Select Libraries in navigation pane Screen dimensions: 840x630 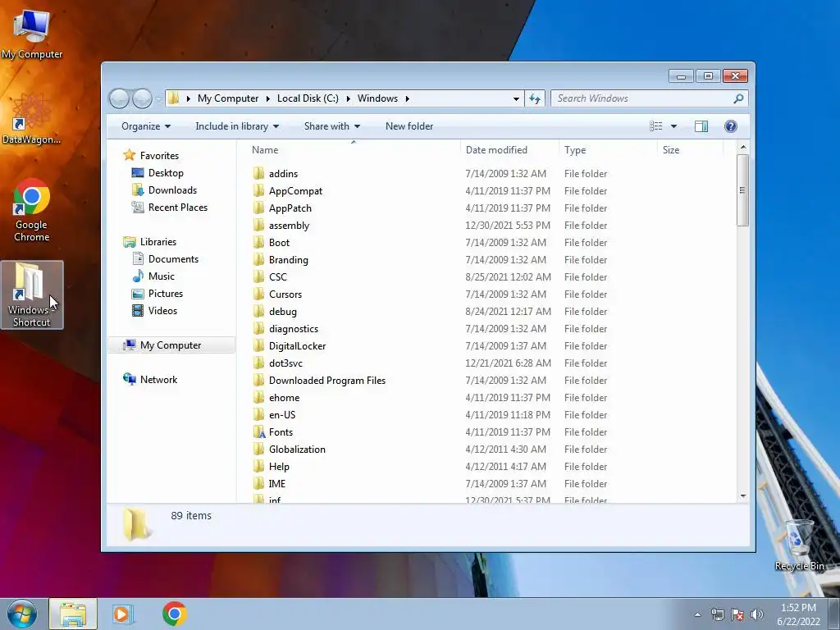[x=158, y=242]
